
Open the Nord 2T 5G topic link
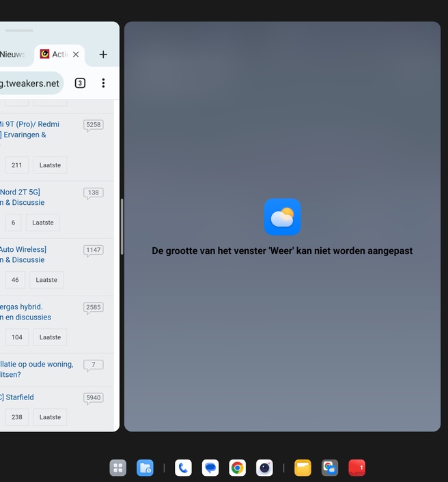click(x=22, y=197)
